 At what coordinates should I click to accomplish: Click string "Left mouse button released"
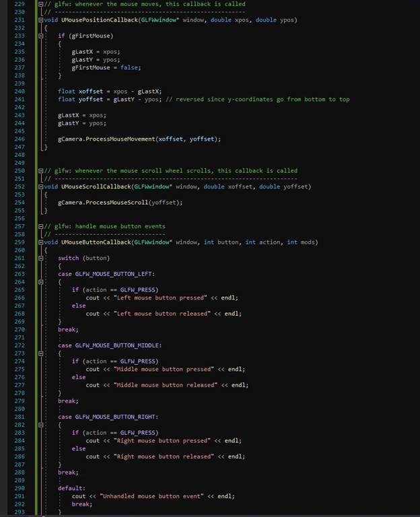[x=162, y=314]
